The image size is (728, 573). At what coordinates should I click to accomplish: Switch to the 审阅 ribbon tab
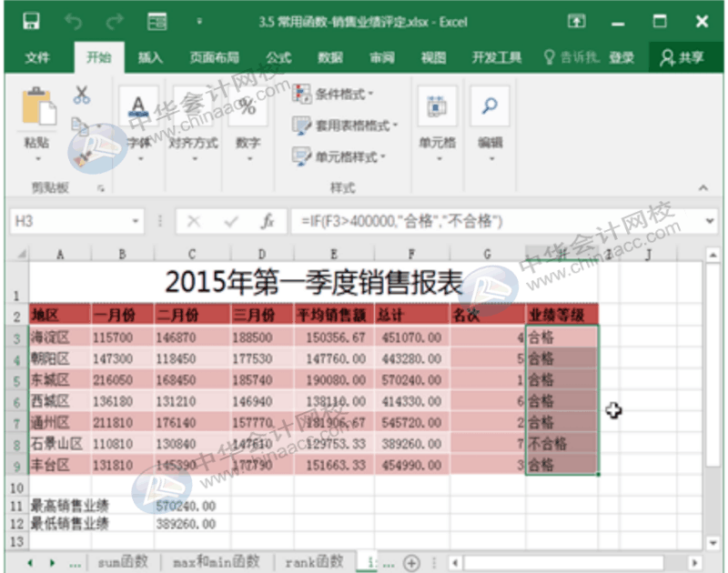click(382, 57)
